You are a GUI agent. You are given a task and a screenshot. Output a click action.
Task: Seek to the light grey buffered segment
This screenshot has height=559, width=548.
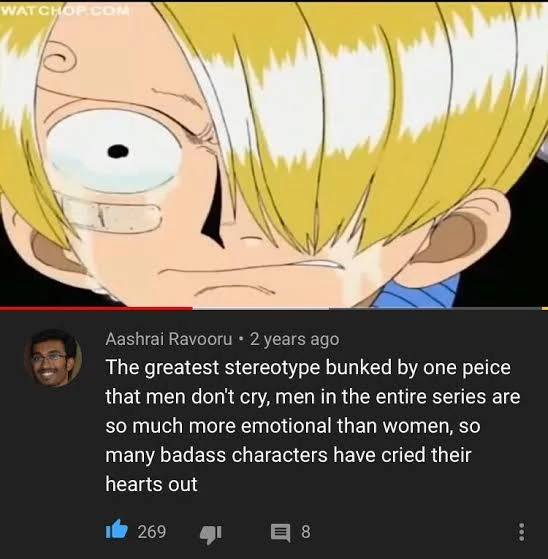click(260, 308)
